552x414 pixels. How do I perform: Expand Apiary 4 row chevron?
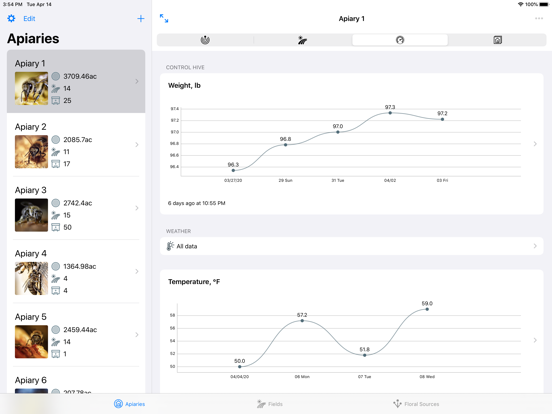(x=137, y=271)
